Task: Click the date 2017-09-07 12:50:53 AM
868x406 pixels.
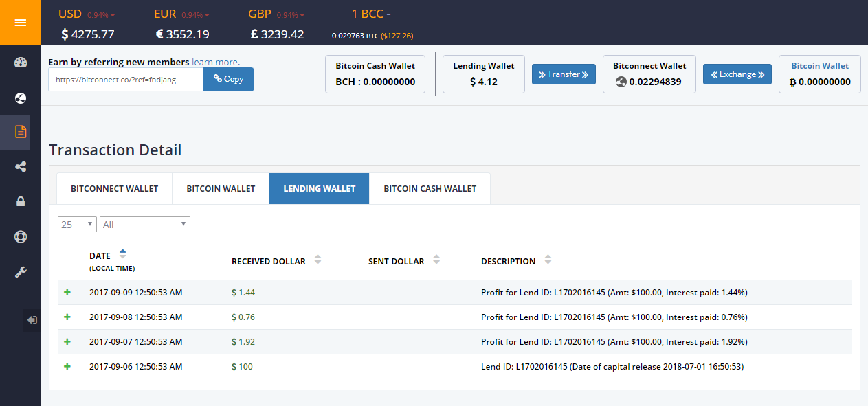Action: click(136, 342)
